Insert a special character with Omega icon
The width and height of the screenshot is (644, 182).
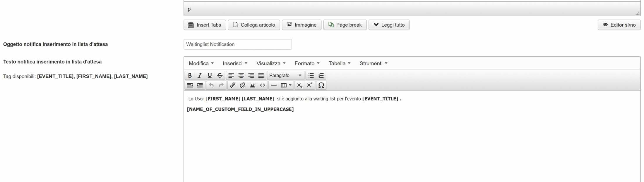pyautogui.click(x=321, y=85)
